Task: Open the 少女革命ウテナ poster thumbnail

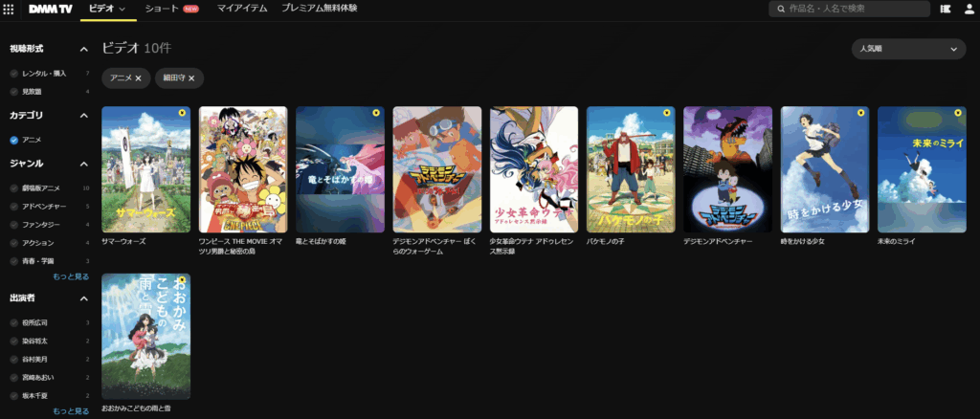Action: (x=534, y=169)
